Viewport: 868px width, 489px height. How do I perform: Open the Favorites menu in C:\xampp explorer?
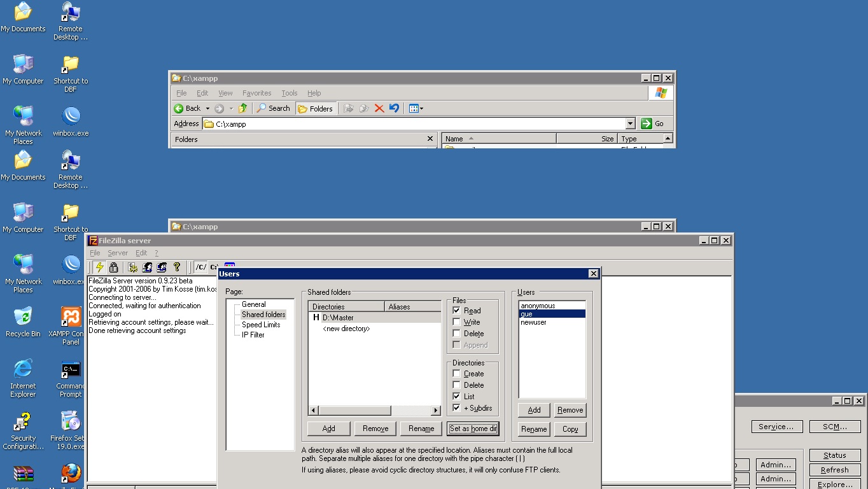click(x=256, y=93)
